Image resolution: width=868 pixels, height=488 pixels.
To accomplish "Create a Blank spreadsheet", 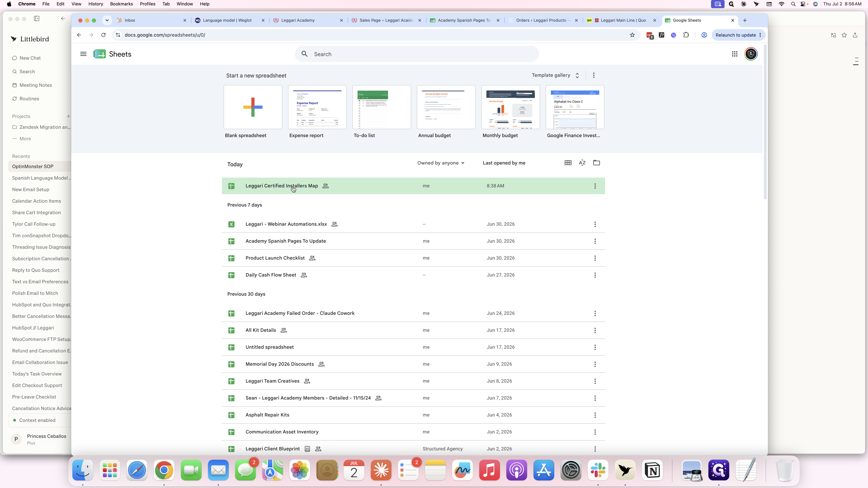I will pos(253,107).
